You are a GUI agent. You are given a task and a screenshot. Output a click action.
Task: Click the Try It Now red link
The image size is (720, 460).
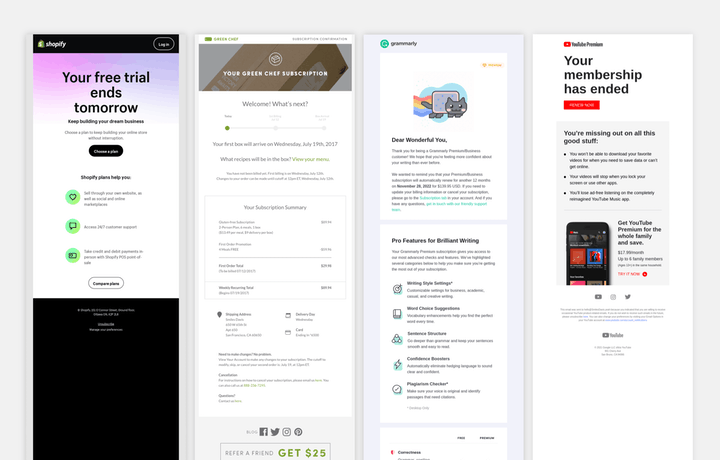[x=633, y=274]
